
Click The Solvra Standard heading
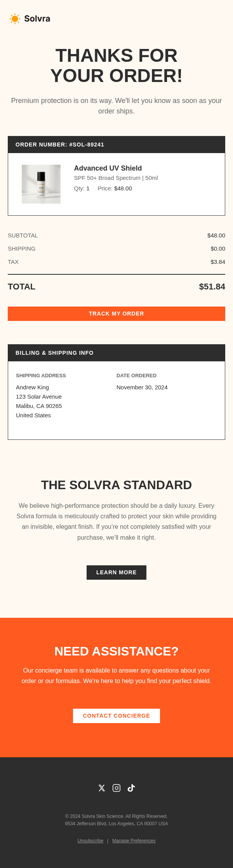click(116, 485)
